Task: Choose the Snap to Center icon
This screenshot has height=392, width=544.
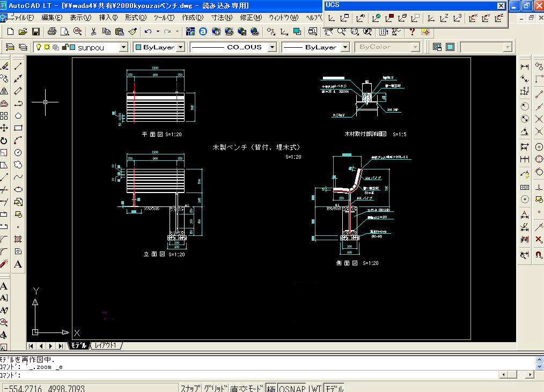Action: pos(539,147)
